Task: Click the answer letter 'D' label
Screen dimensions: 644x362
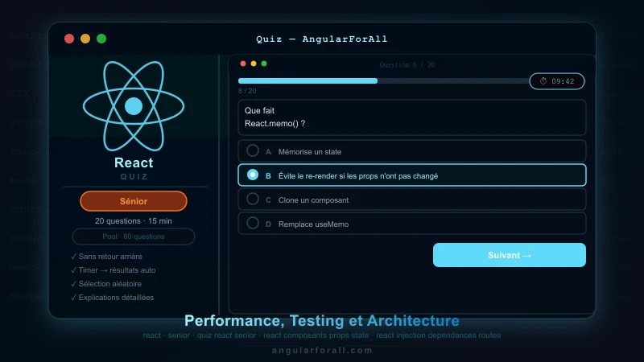Action: [x=268, y=224]
